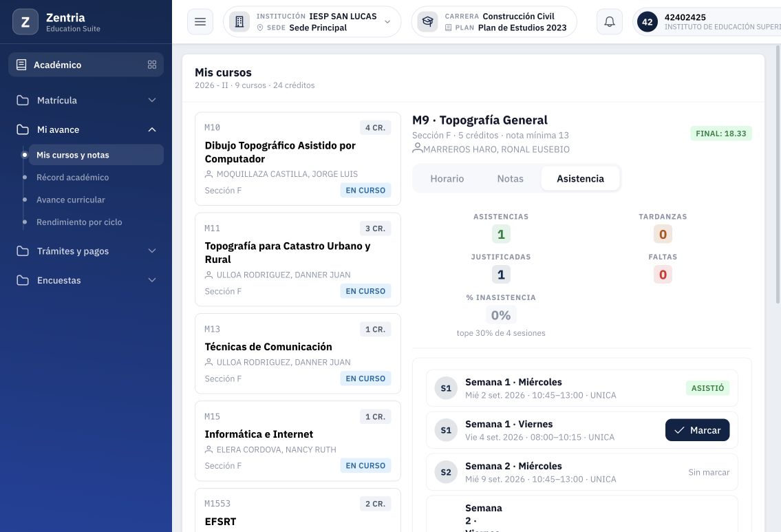Click the S1 badge for Semana 1 Viernes
This screenshot has width=781, height=532.
(x=446, y=430)
